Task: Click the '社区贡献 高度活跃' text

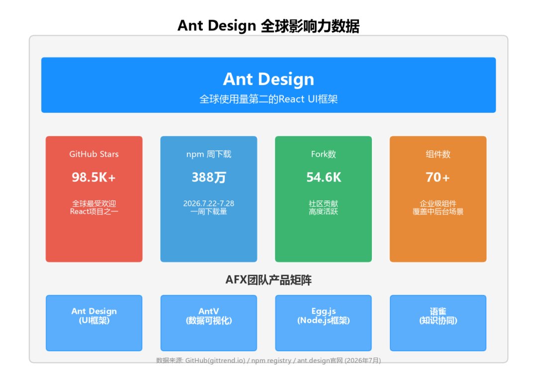Action: 323,207
